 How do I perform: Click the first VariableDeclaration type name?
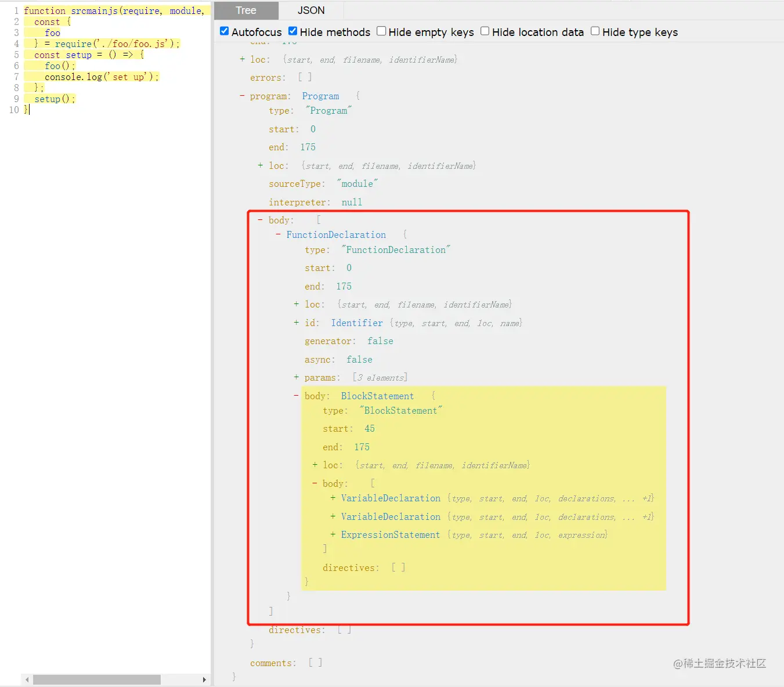tap(391, 498)
